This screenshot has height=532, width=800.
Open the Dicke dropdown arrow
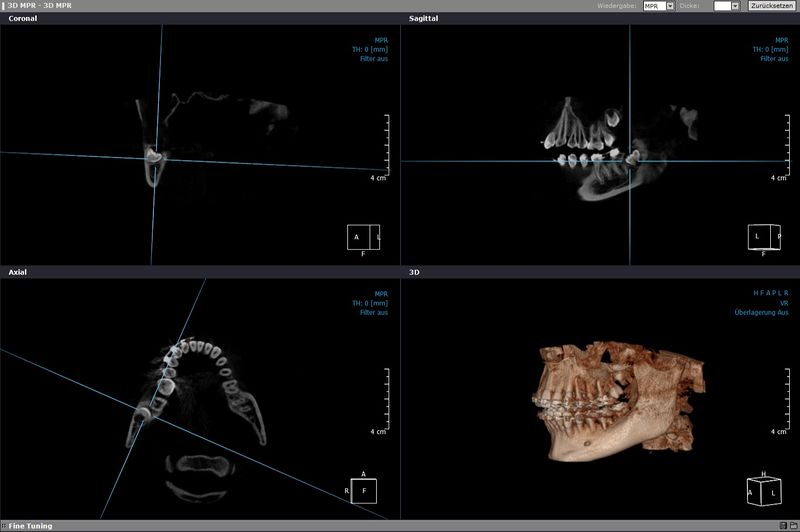click(735, 6)
